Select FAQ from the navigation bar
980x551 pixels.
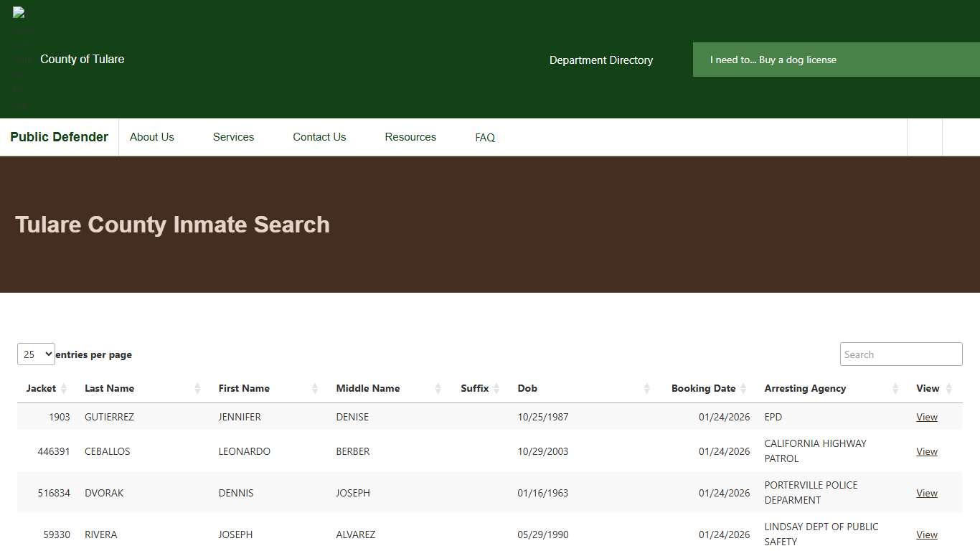[x=485, y=137]
